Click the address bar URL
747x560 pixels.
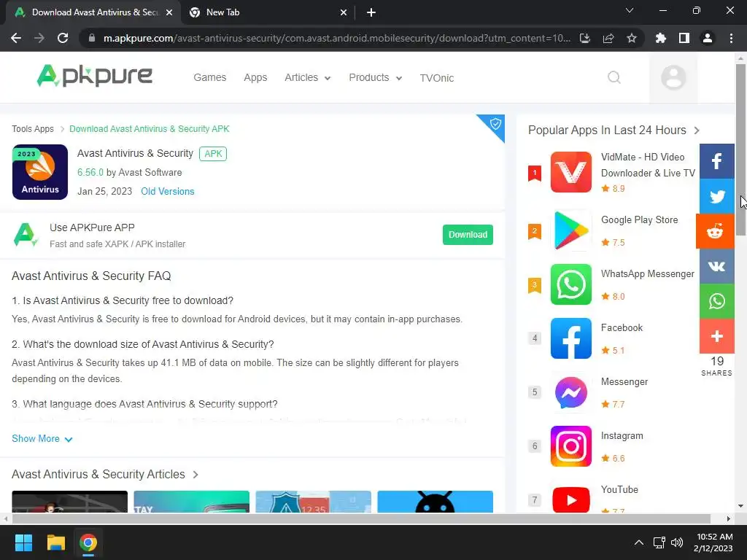click(x=337, y=38)
